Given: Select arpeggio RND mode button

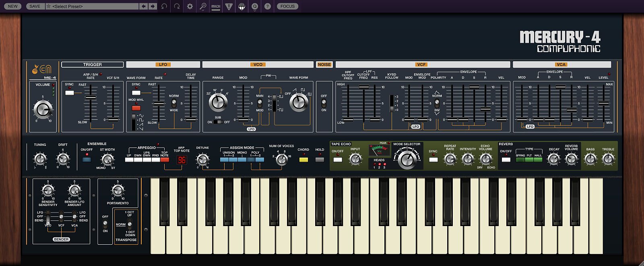Looking at the screenshot, I should click(x=156, y=160).
